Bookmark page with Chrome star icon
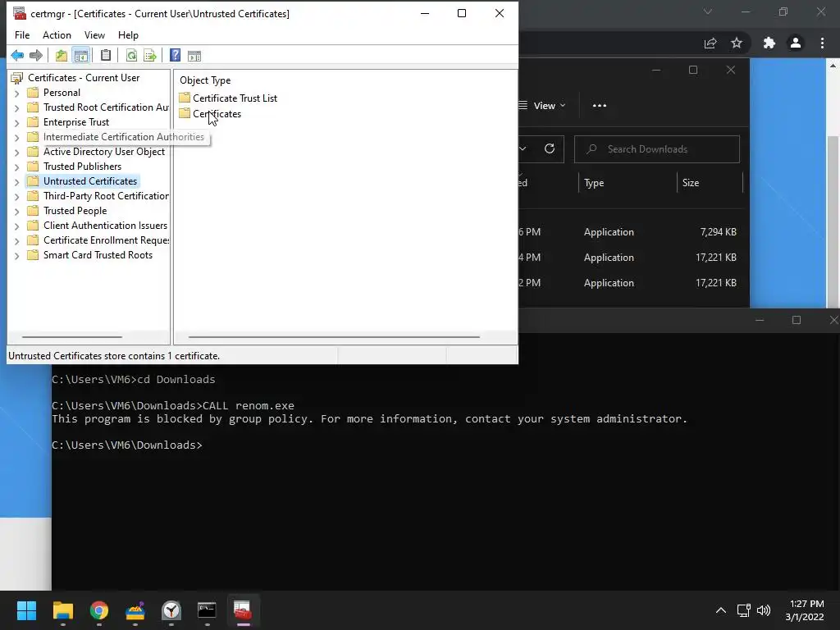Image resolution: width=840 pixels, height=630 pixels. point(737,43)
